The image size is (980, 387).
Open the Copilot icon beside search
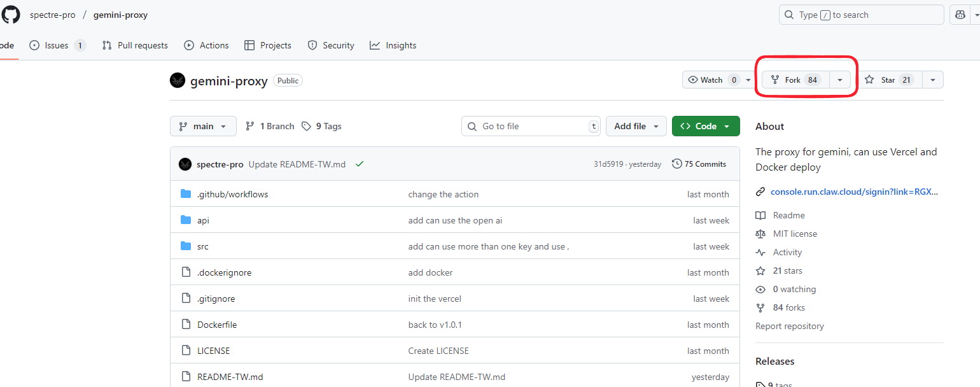[x=960, y=15]
